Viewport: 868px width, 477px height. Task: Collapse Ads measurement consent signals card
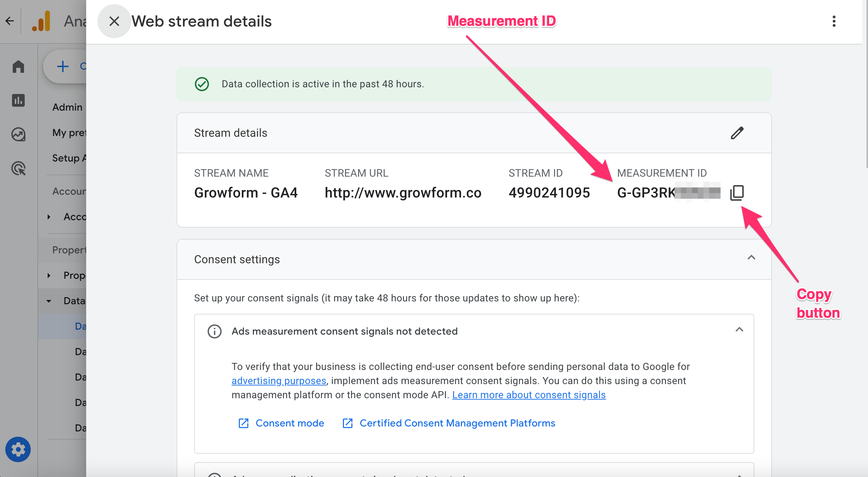pos(739,330)
